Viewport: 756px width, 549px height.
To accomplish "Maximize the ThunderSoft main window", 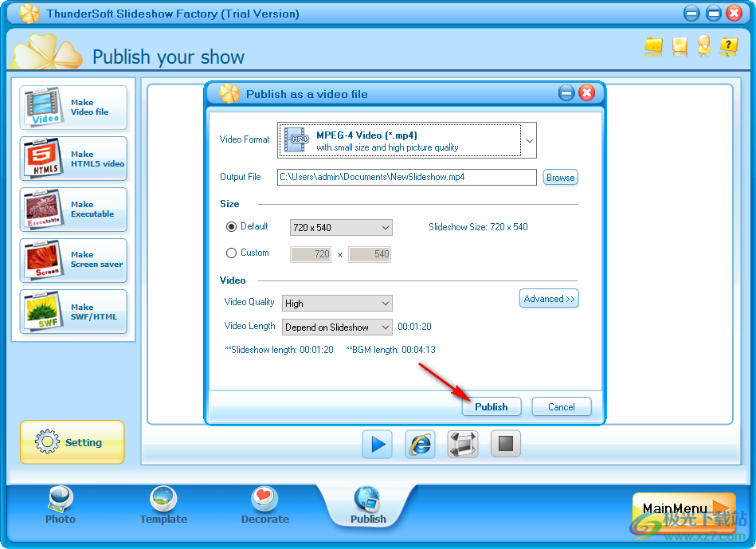I will point(713,13).
